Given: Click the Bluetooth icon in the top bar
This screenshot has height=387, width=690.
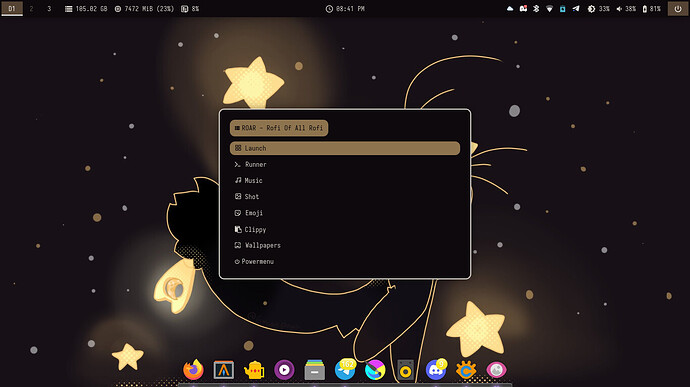Looking at the screenshot, I should [x=536, y=8].
